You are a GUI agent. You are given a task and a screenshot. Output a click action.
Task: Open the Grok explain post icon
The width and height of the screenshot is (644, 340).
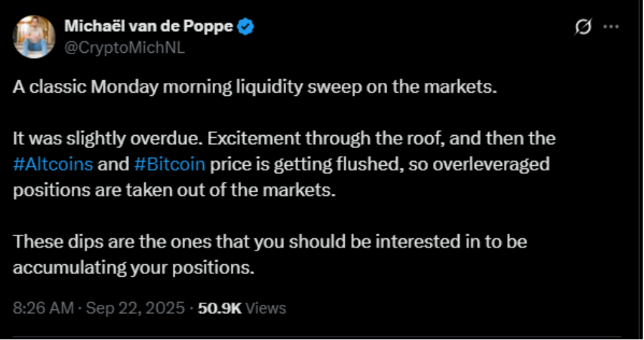(x=583, y=27)
